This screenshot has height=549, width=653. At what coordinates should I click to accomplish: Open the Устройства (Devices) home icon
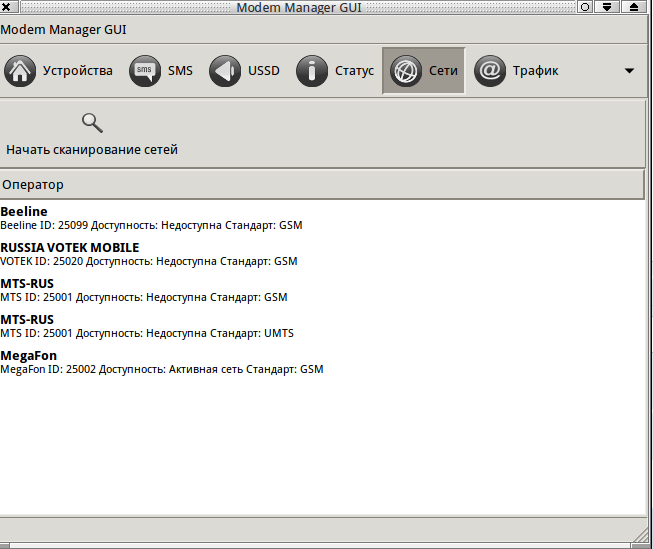click(x=20, y=71)
